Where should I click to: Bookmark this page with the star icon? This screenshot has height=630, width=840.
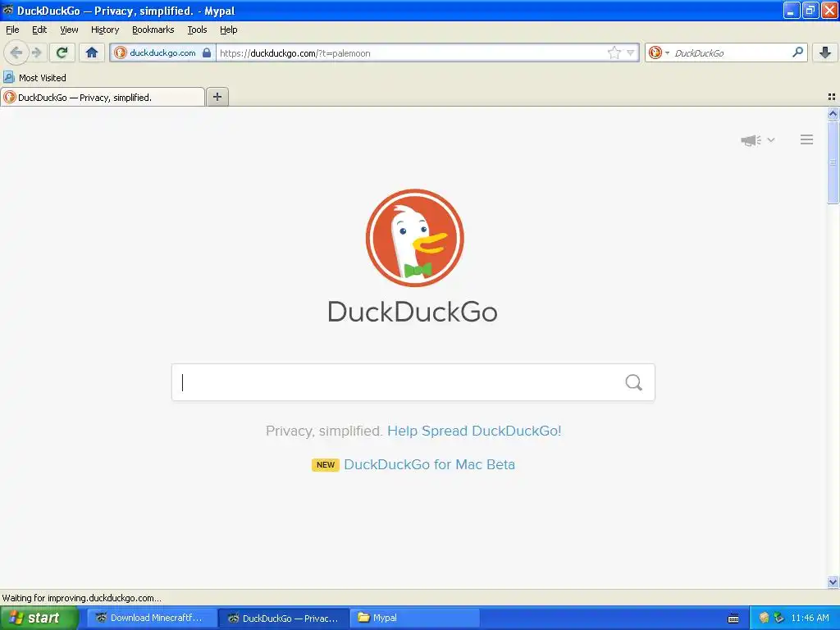pos(614,52)
